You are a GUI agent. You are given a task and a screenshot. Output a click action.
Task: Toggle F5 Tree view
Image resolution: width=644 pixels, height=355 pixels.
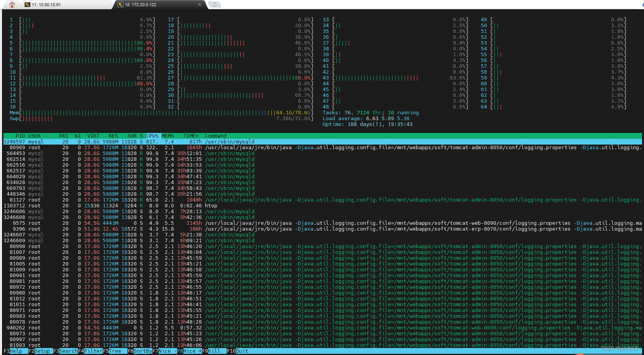(x=115, y=351)
